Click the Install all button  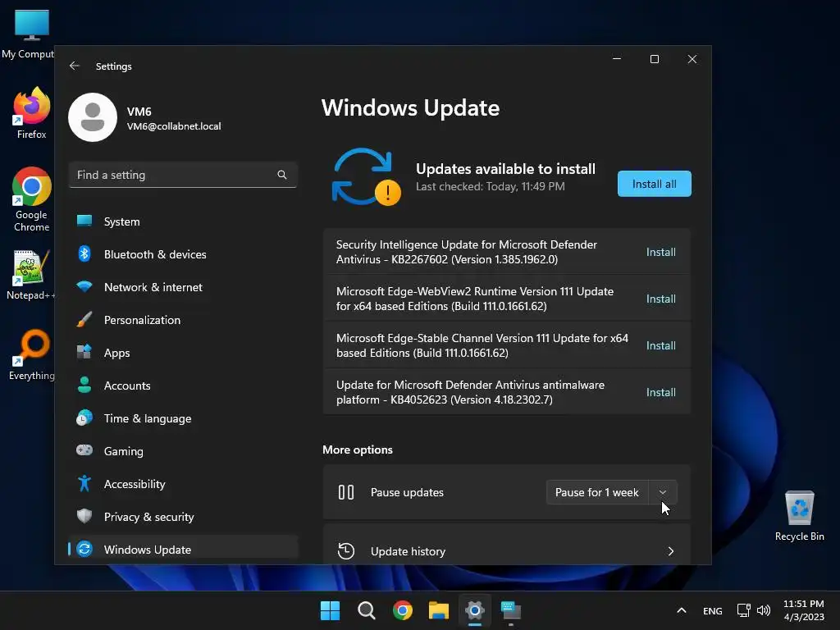(654, 184)
